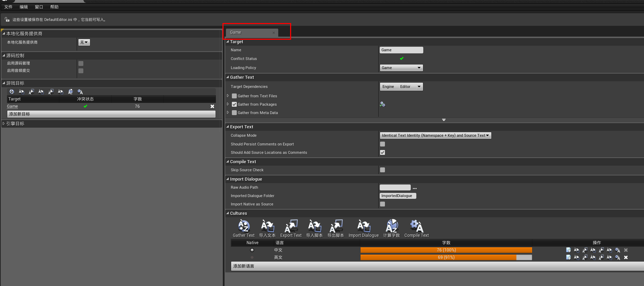
Task: Click the count-words icon in 游戏目标 toolbar
Action: (x=70, y=92)
